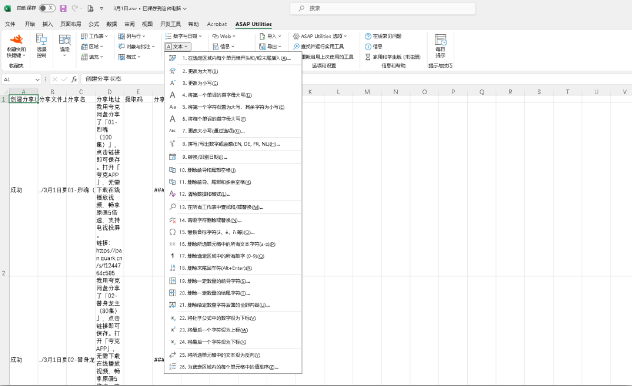632x386 pixels.
Task: Switch to the Home (开始) tab
Action: click(x=30, y=24)
